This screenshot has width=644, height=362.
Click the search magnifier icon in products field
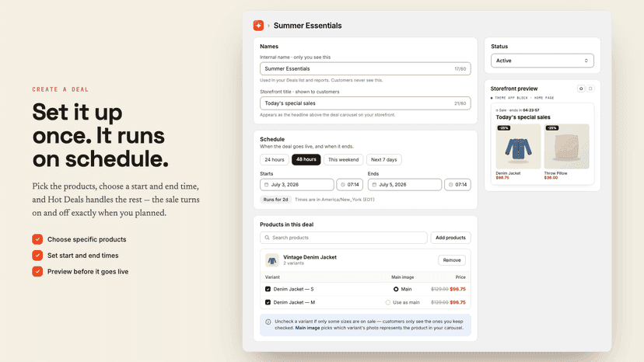267,238
